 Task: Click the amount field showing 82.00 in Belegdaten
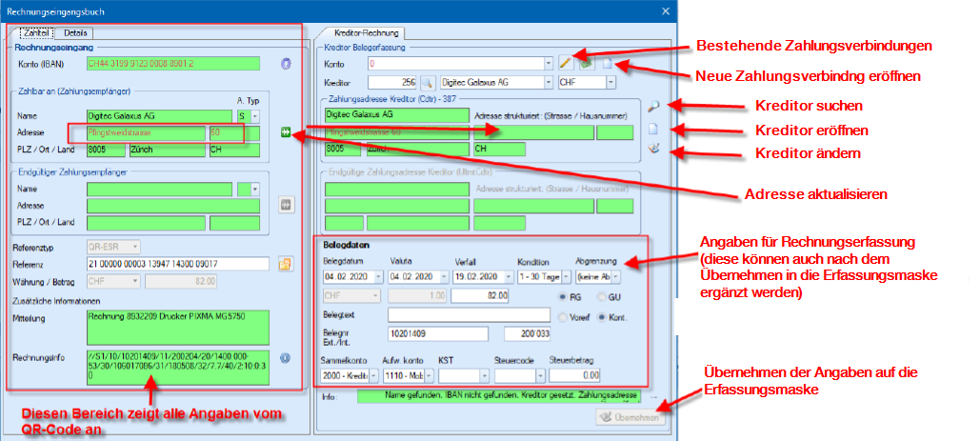[480, 295]
